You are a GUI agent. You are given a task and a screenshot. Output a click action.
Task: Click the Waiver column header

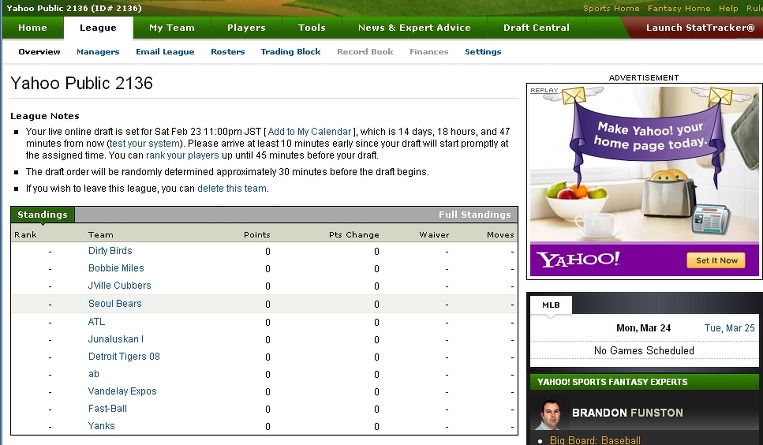434,235
